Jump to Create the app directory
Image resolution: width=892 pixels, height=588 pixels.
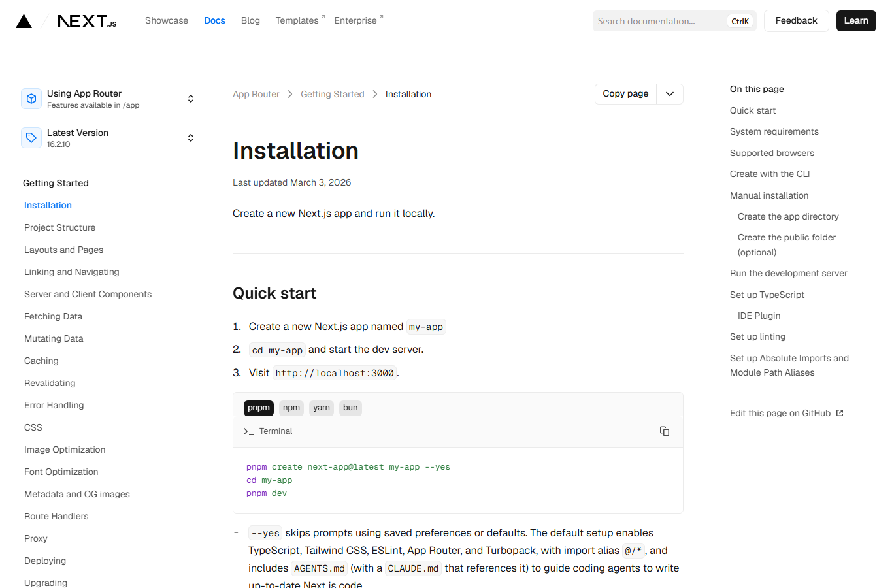[x=788, y=216]
